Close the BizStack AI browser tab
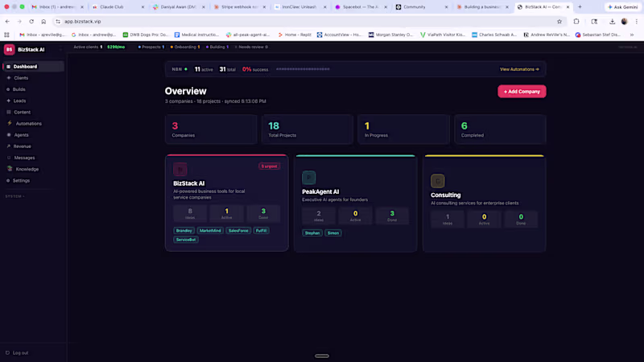644x362 pixels. pyautogui.click(x=568, y=7)
